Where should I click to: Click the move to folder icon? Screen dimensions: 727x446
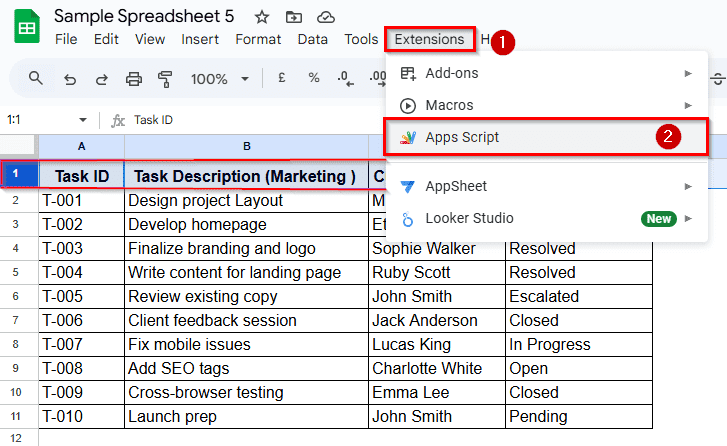click(x=293, y=17)
